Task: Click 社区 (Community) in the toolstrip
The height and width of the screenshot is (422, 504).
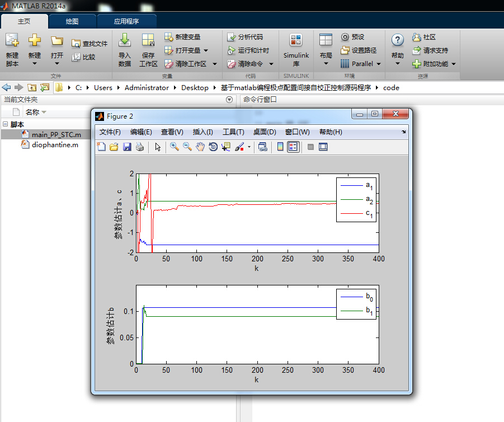Action: 424,37
